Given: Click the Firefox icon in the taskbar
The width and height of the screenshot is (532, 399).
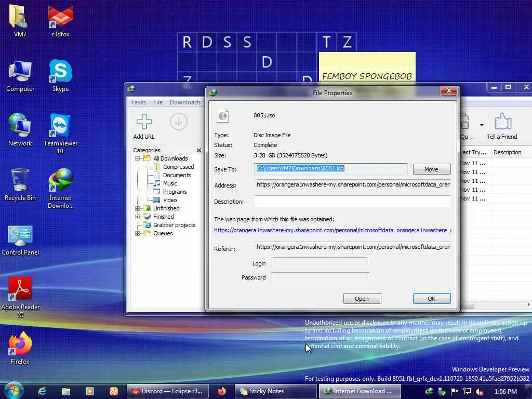Looking at the screenshot, I should click(x=222, y=391).
